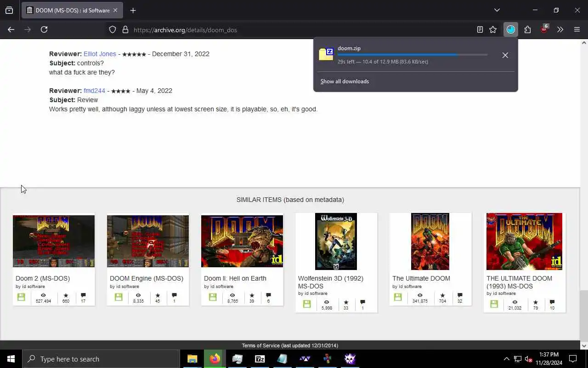Click the uBlock Origin extension icon

[544, 29]
